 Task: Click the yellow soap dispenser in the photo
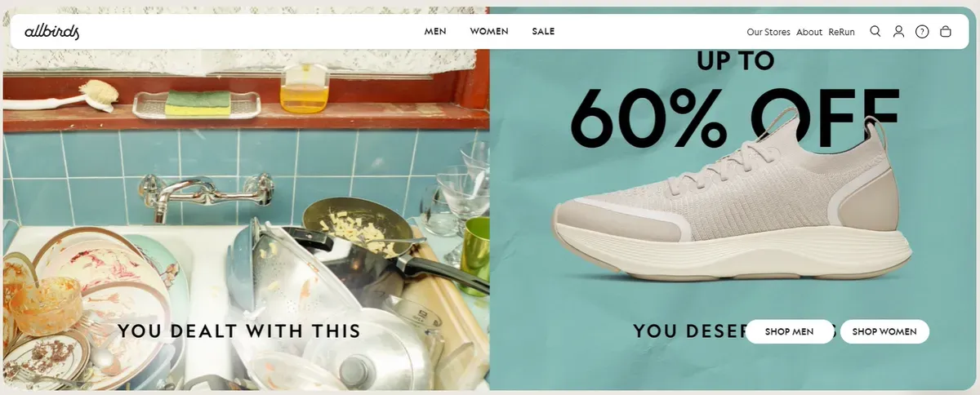(x=305, y=88)
